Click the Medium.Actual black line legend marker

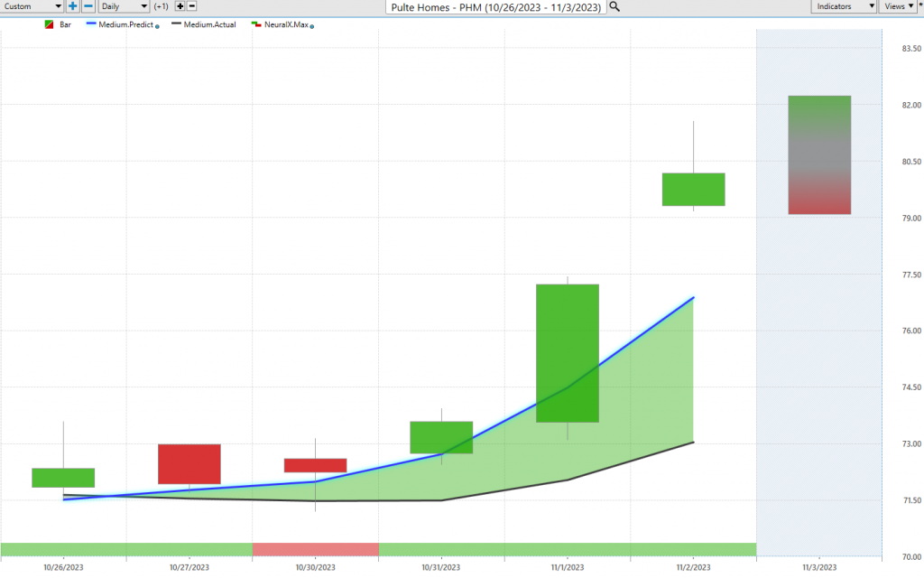click(x=176, y=23)
